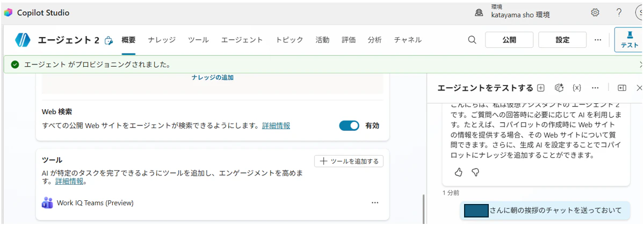Open the more options ellipsis next to 設定
644x225 pixels.
(598, 40)
